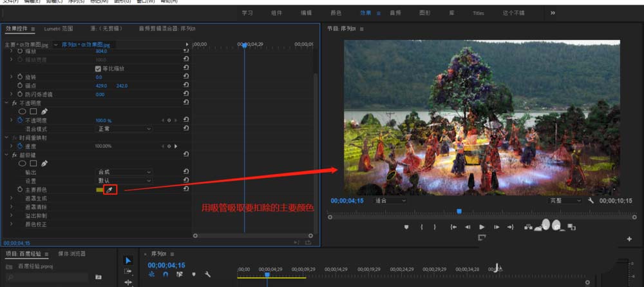Viewport: 644px width, 287px height.
Task: Reset the 超级键 effect
Action: point(186,154)
